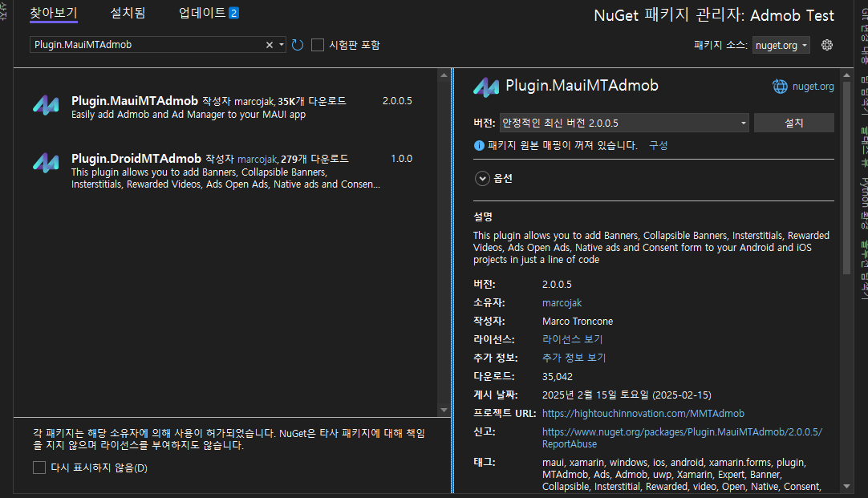Open package source settings with the gear icon

pos(826,45)
